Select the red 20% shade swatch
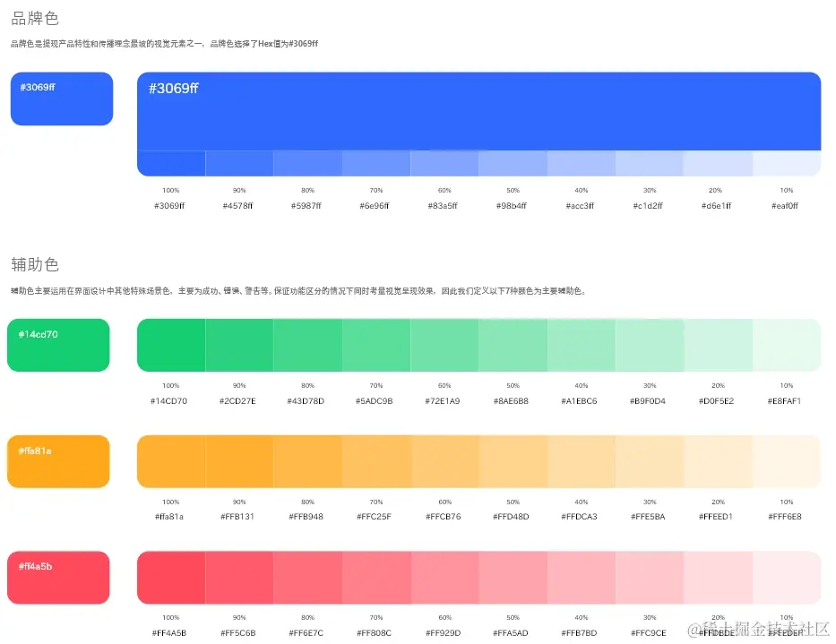Viewport: 836px width, 644px height. click(718, 578)
